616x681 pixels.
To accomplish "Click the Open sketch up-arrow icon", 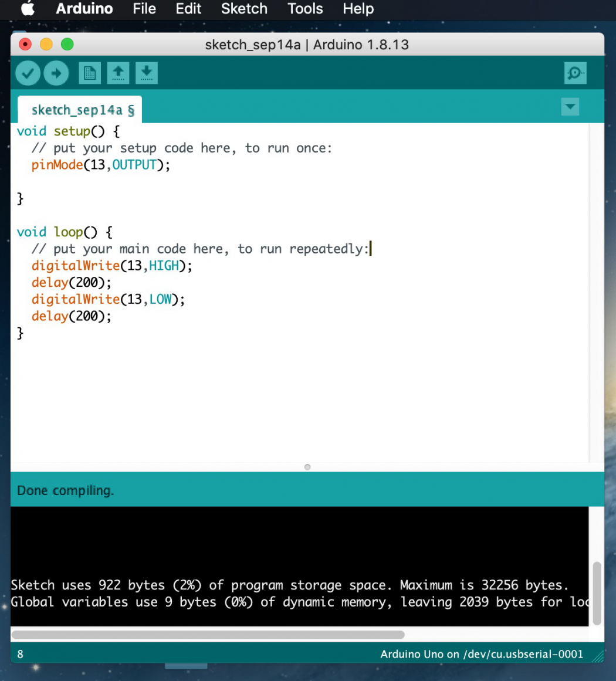I will click(x=118, y=73).
